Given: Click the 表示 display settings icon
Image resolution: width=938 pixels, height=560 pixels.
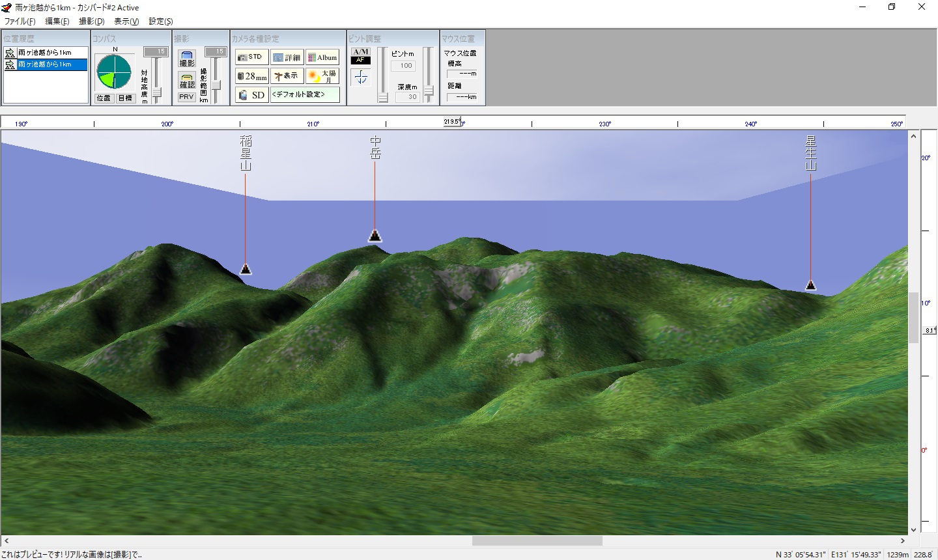Looking at the screenshot, I should click(287, 75).
